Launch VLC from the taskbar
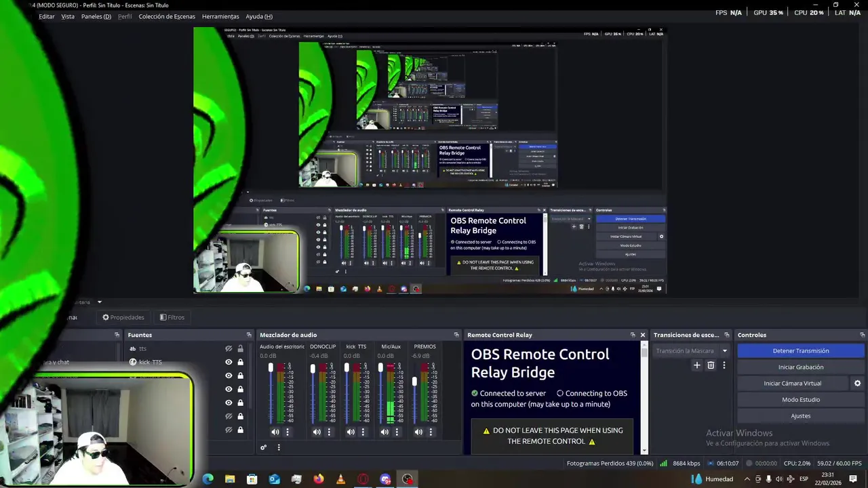Viewport: 868px width, 488px height. coord(340,479)
